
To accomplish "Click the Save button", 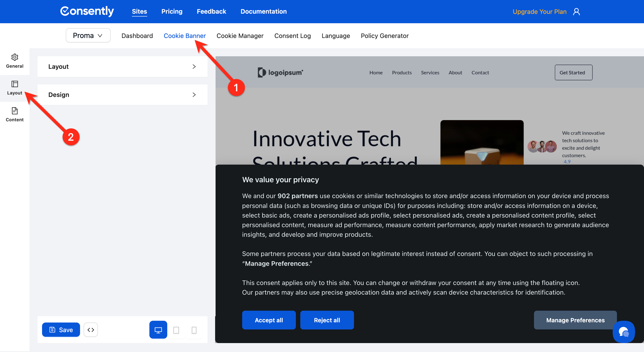I will tap(61, 330).
